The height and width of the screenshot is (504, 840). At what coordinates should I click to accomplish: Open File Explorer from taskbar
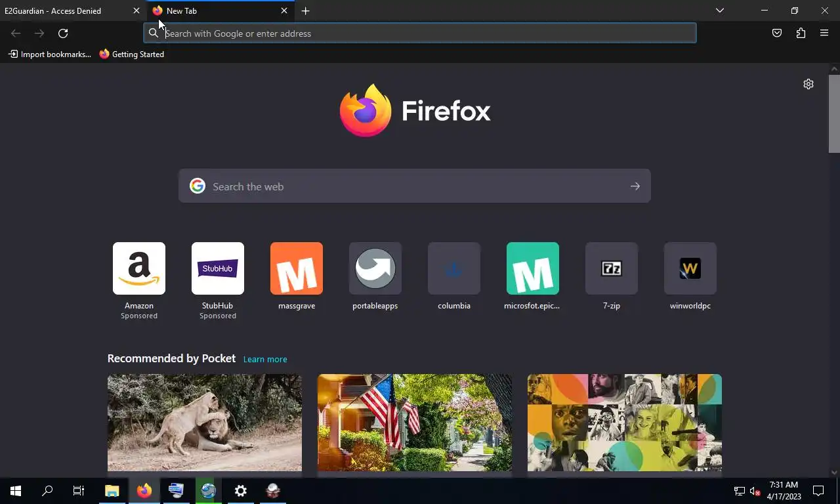(112, 491)
